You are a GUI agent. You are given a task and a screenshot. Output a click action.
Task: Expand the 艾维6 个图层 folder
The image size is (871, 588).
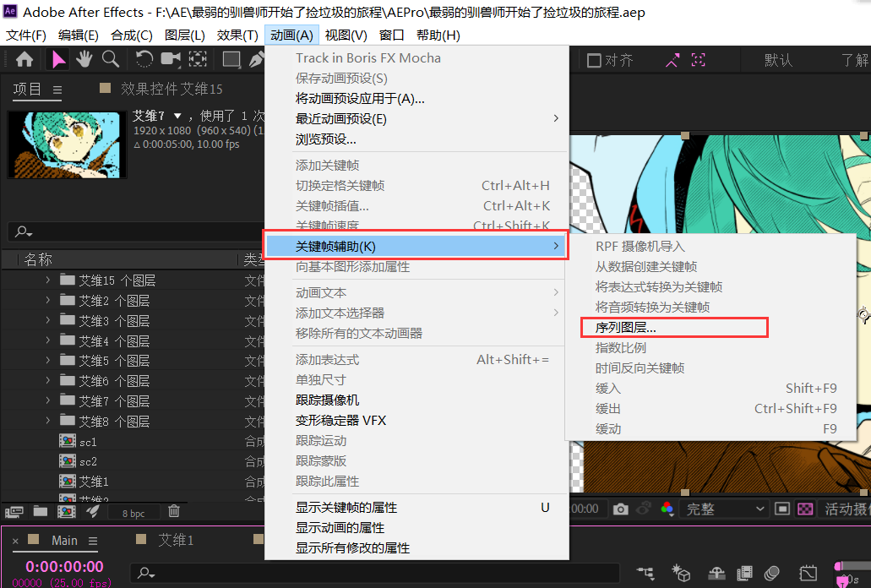(x=48, y=380)
